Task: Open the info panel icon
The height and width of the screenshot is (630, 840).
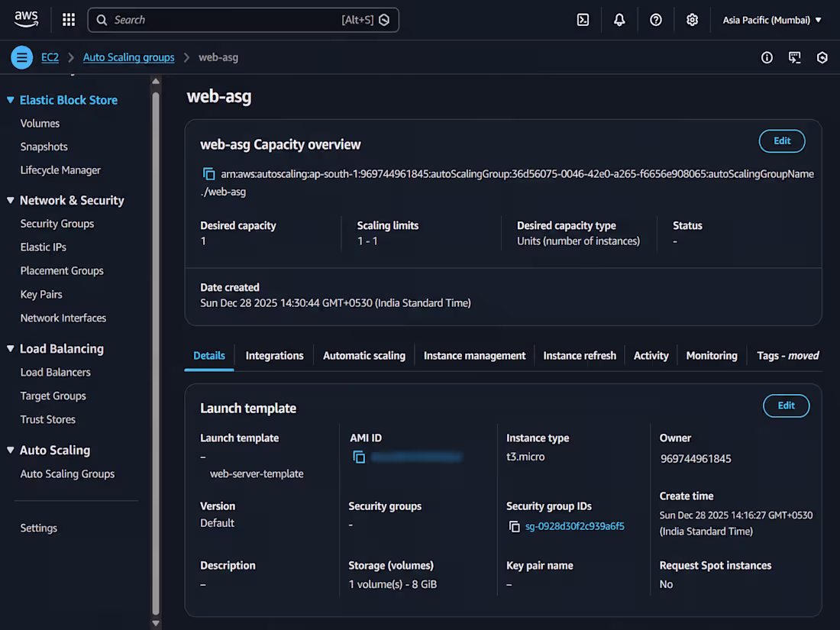Action: [x=767, y=57]
